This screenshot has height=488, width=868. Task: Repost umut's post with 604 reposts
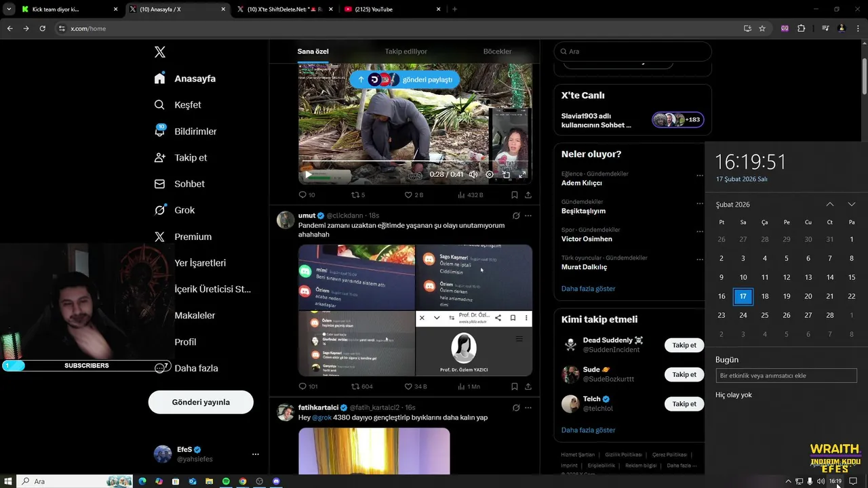click(361, 386)
